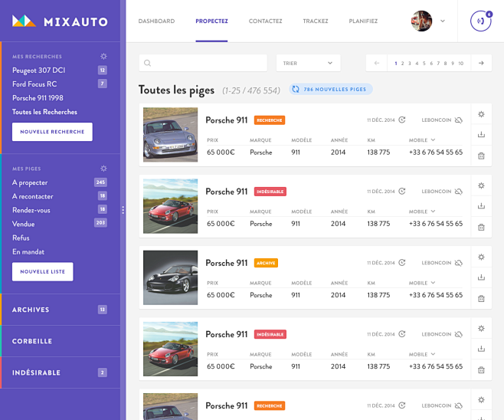Screen dimensions: 504x420
Task: Click into the search input field
Action: (x=203, y=63)
